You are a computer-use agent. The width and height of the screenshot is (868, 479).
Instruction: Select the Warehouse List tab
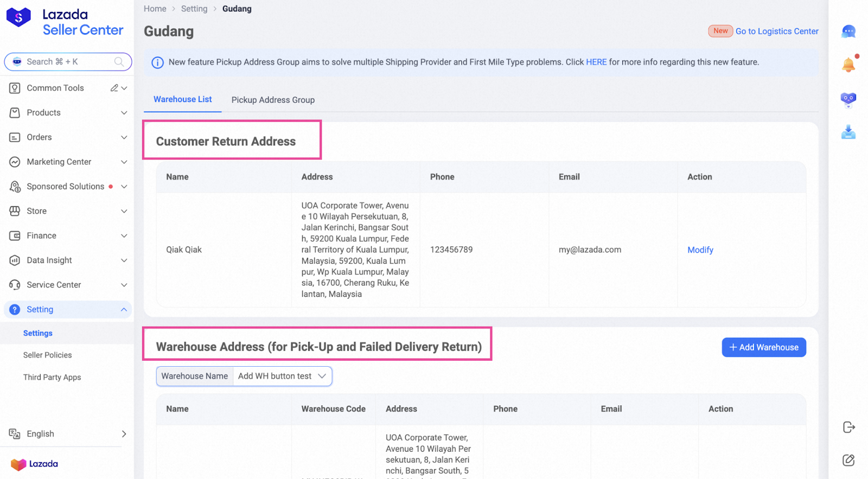pyautogui.click(x=182, y=99)
